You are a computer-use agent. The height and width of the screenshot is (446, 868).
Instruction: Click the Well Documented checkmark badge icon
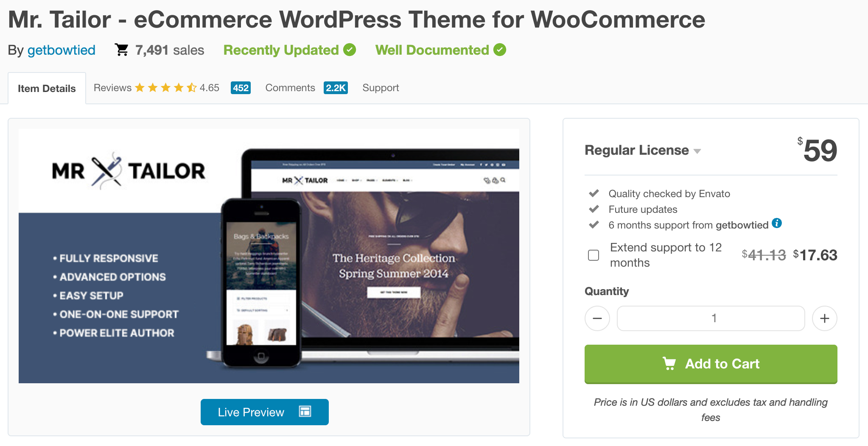tap(500, 50)
